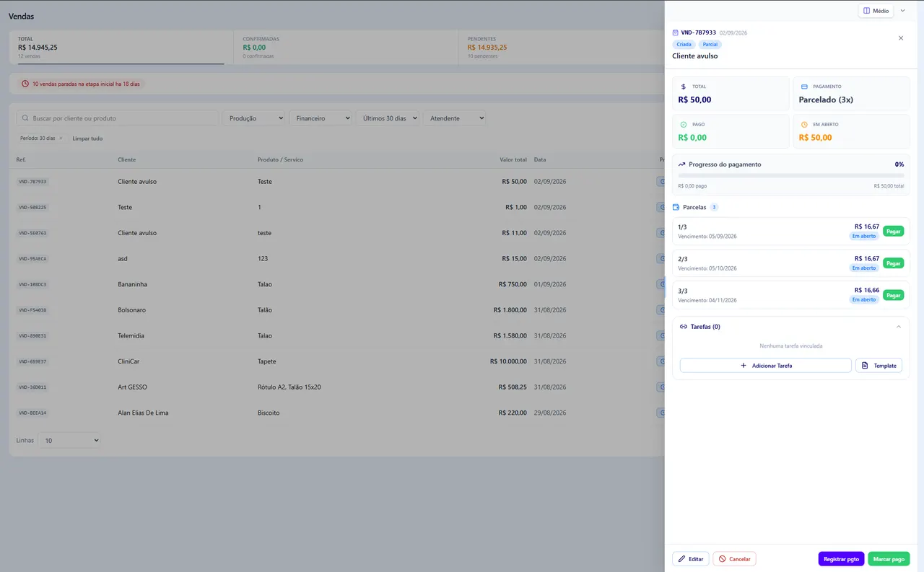
Task: Click the link icon next to Tarefas
Action: point(684,327)
